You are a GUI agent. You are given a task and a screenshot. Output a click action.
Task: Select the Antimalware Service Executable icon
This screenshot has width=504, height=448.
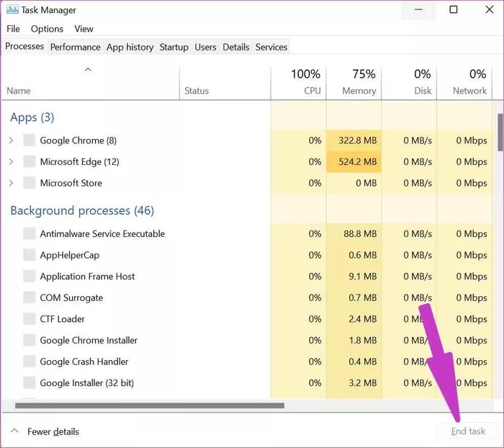pyautogui.click(x=30, y=233)
